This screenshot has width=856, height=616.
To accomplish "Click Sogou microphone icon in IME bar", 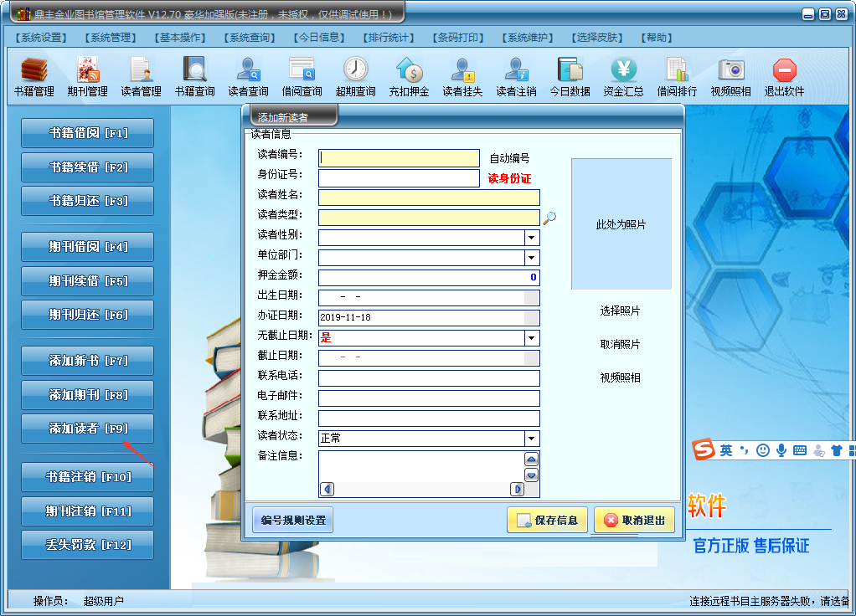I will 781,450.
